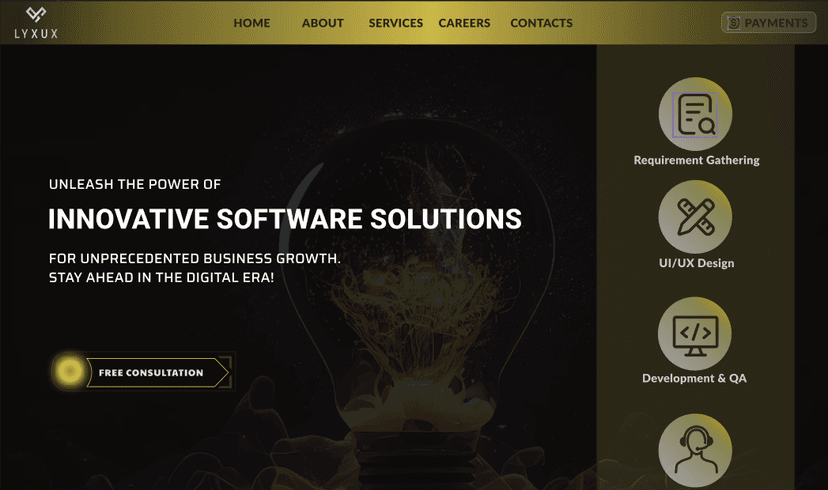Viewport: 828px width, 490px height.
Task: Open the Requirement Gathering document icon
Action: coord(695,114)
